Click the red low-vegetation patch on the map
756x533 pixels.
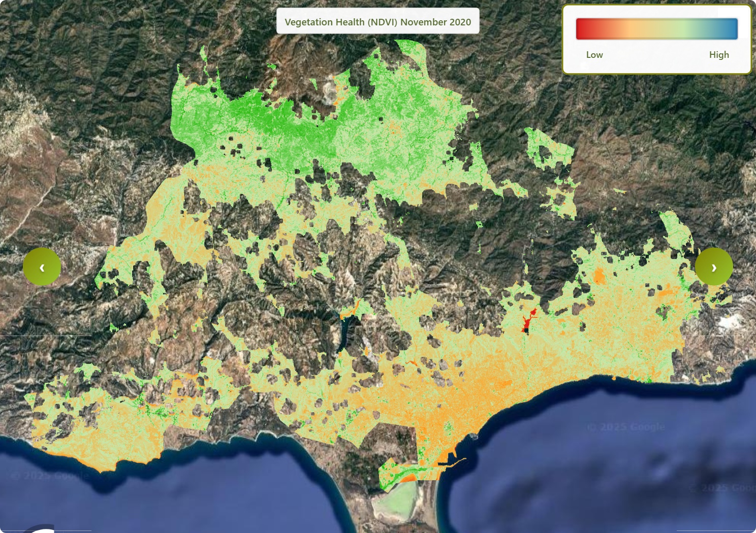[528, 321]
